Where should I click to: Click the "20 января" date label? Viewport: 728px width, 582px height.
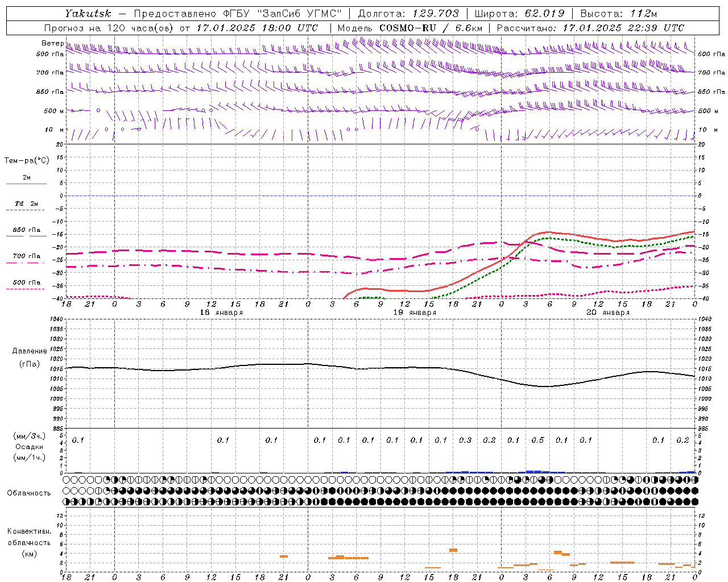(x=608, y=313)
